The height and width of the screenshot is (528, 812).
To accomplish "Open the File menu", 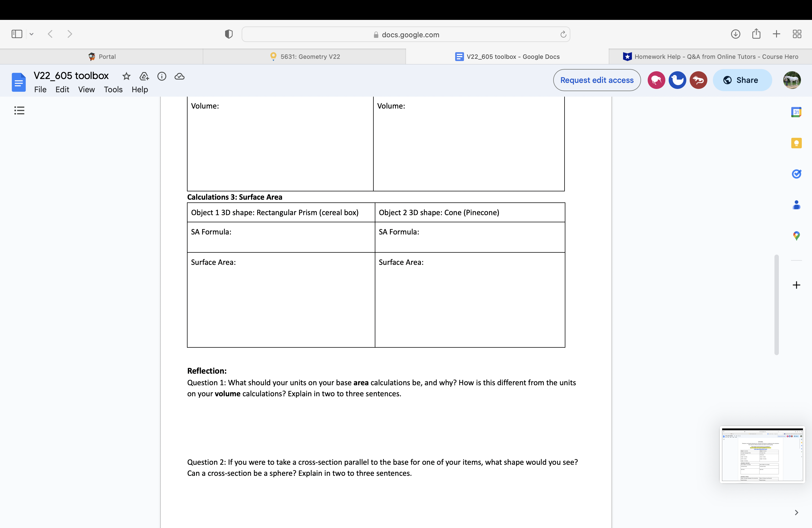I will 40,89.
